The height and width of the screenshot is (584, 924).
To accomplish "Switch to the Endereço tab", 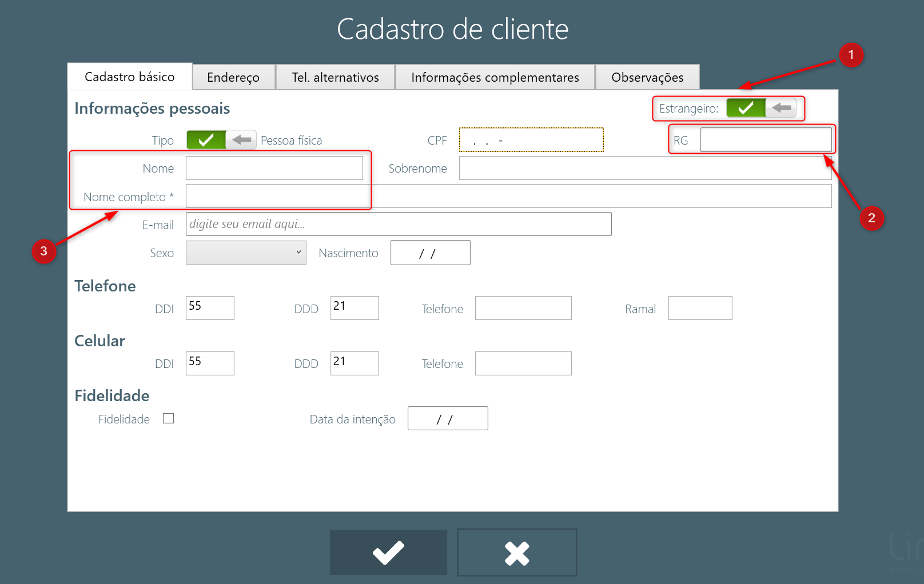I will [233, 77].
